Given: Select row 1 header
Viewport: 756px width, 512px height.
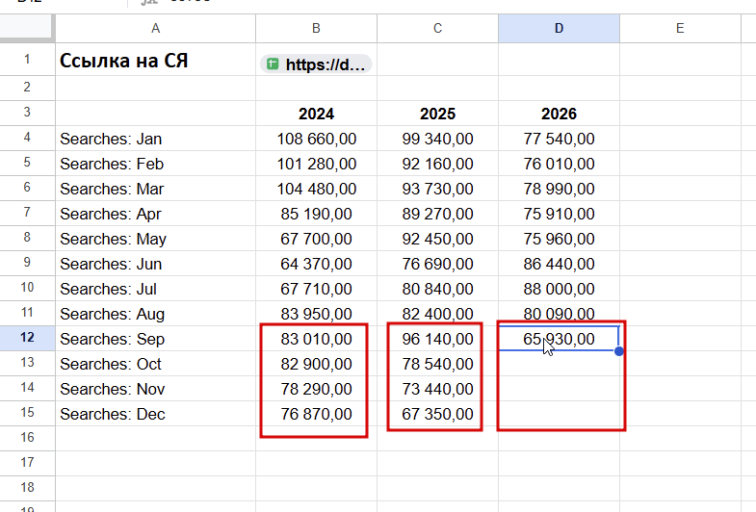Looking at the screenshot, I should [27, 59].
